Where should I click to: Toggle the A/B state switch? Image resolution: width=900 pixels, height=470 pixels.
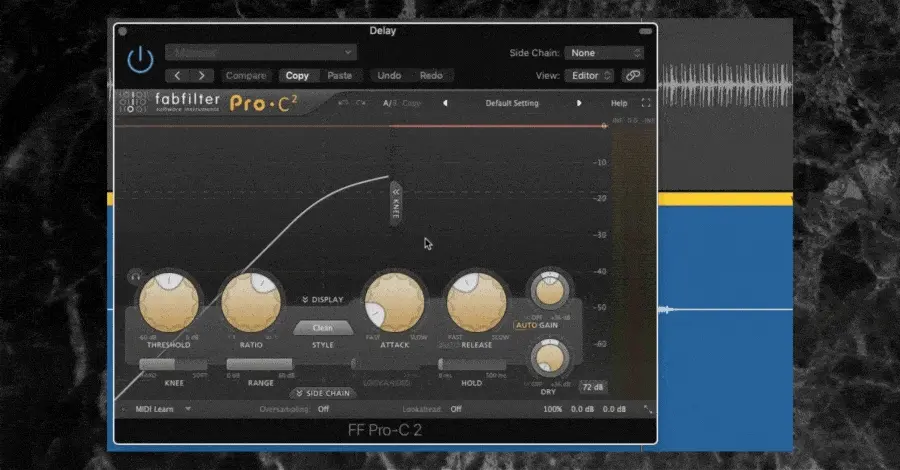tap(389, 103)
